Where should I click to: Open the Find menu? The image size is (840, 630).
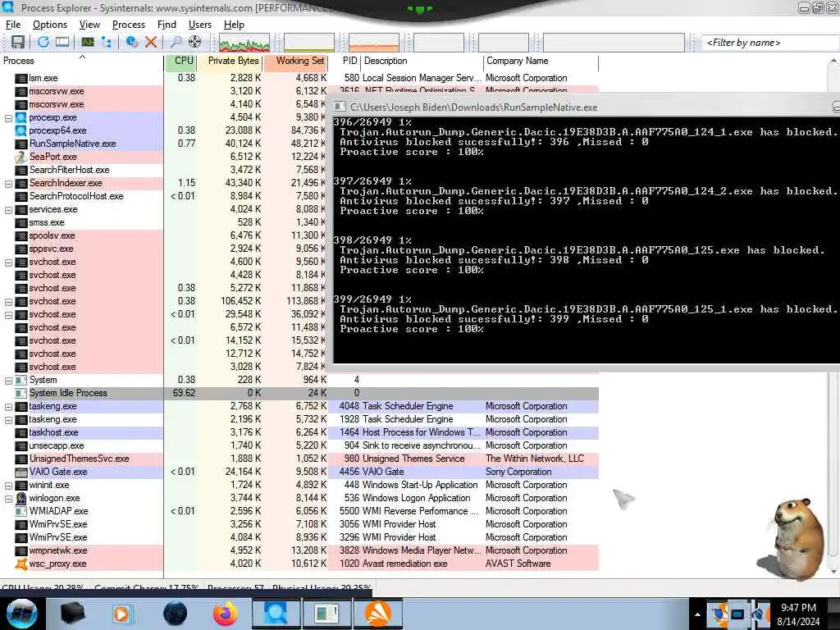(x=167, y=25)
